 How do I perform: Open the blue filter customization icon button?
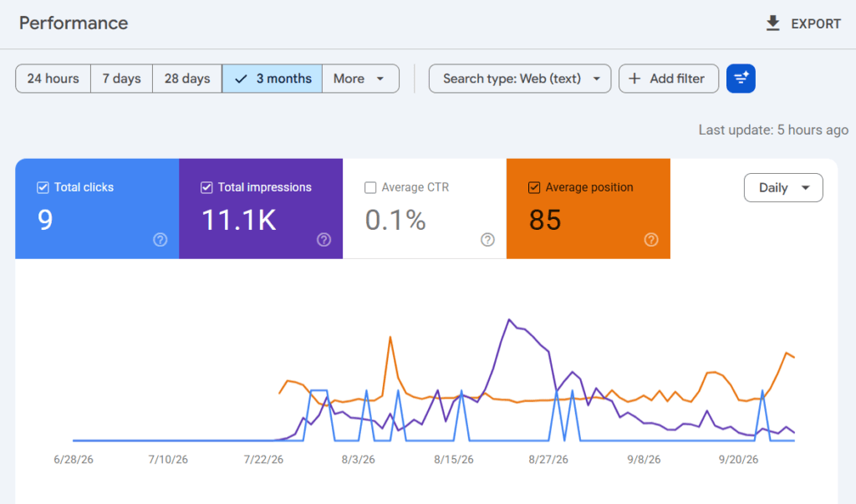pyautogui.click(x=741, y=79)
